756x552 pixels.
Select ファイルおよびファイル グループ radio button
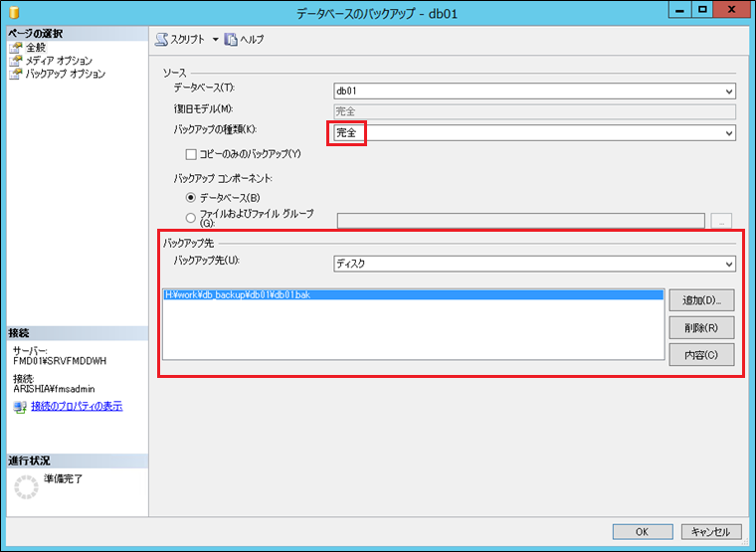pyautogui.click(x=192, y=215)
